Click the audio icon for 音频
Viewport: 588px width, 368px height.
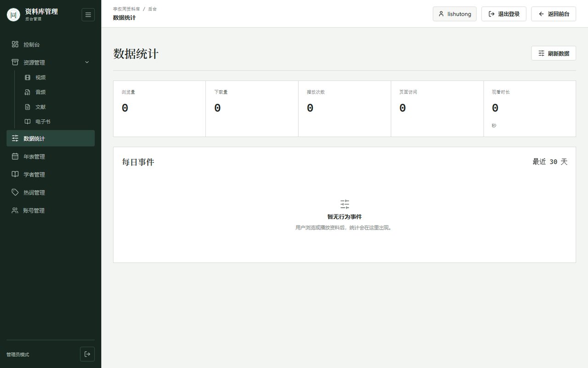coord(28,92)
